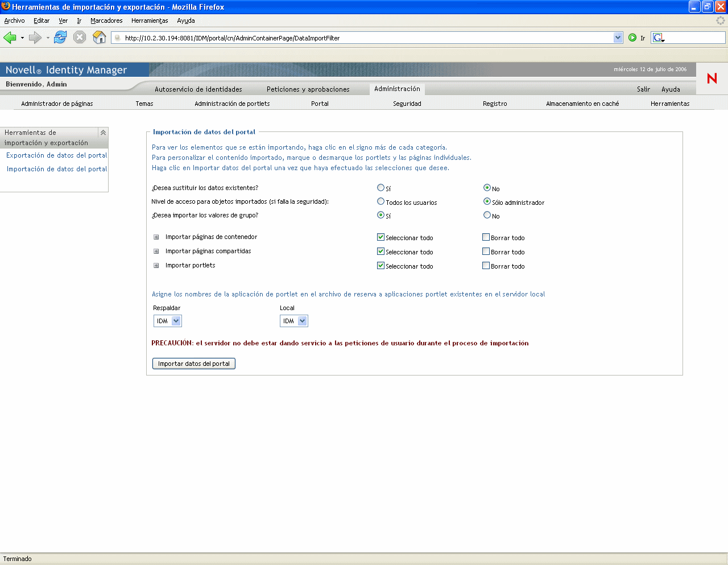728x565 pixels.
Task: Open the Marcadores menu
Action: pos(106,20)
